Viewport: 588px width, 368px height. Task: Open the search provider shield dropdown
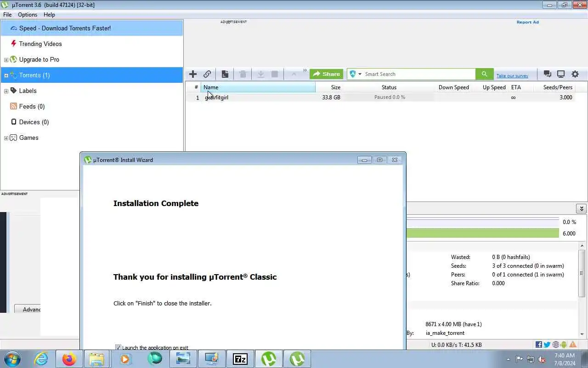click(x=355, y=74)
